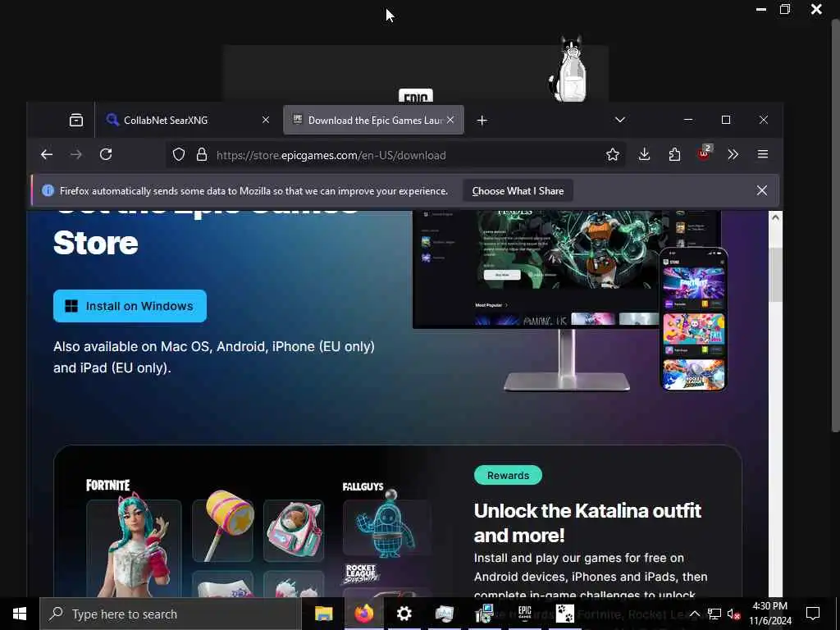Bookmark this page with the star
The width and height of the screenshot is (840, 630).
pos(612,155)
